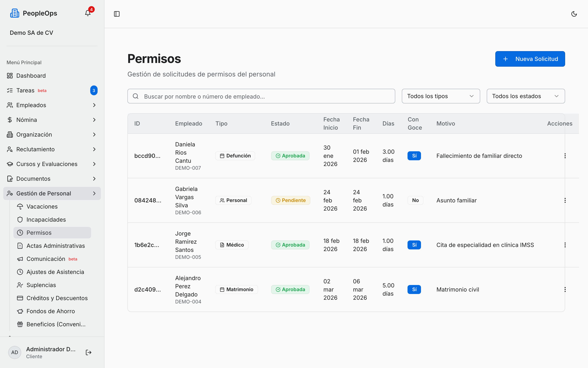Screen dimensions: 588x368
Task: Click the motive Asunto familiar
Action: [456, 200]
